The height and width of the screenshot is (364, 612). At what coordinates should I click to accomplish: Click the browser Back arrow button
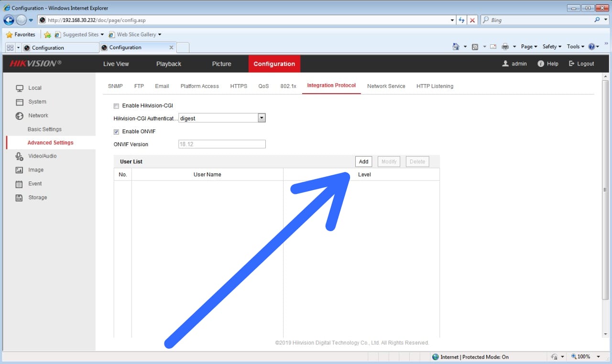pos(9,20)
